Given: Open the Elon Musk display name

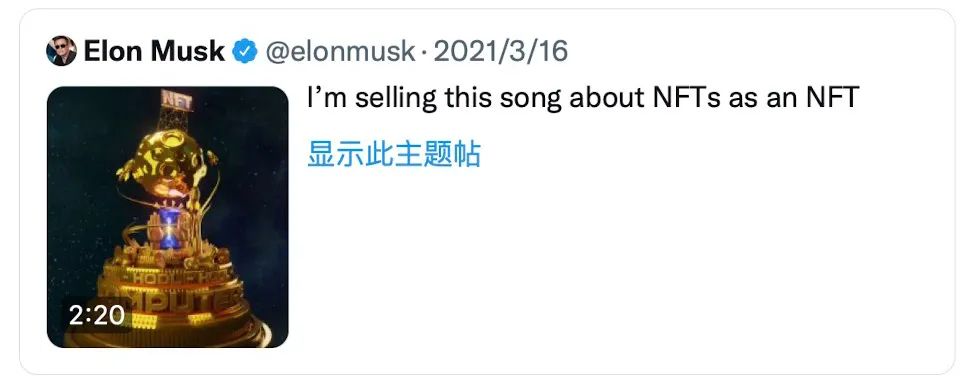Looking at the screenshot, I should coord(154,51).
